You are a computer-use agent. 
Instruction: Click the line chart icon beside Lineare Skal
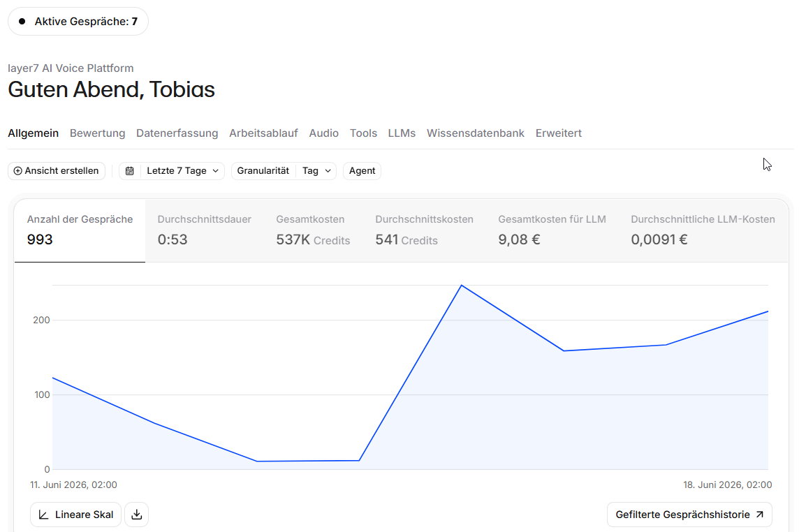pos(44,515)
